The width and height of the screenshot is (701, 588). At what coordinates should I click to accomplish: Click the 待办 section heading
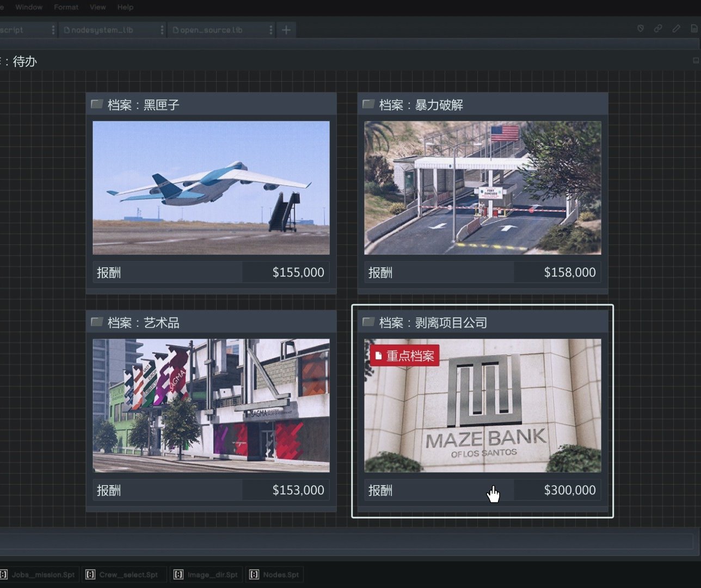[25, 61]
